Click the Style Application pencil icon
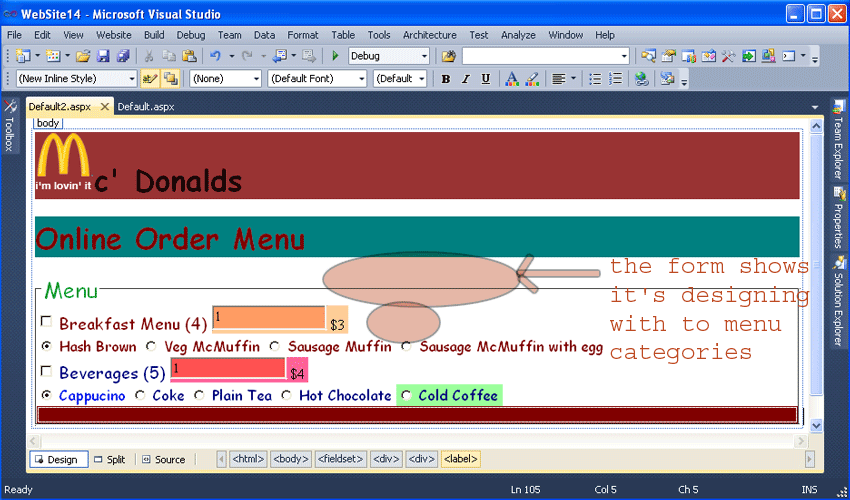The width and height of the screenshot is (850, 500). point(150,79)
